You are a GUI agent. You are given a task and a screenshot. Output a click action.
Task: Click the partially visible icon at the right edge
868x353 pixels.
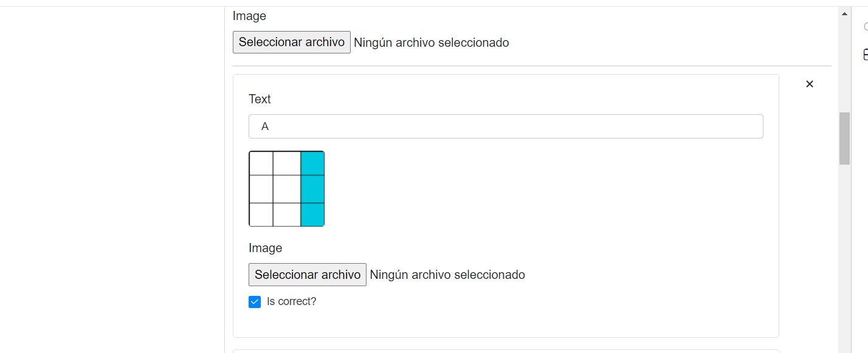(x=865, y=55)
